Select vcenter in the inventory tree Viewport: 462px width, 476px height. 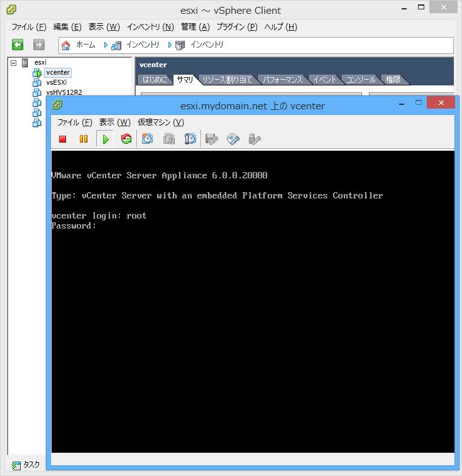58,72
